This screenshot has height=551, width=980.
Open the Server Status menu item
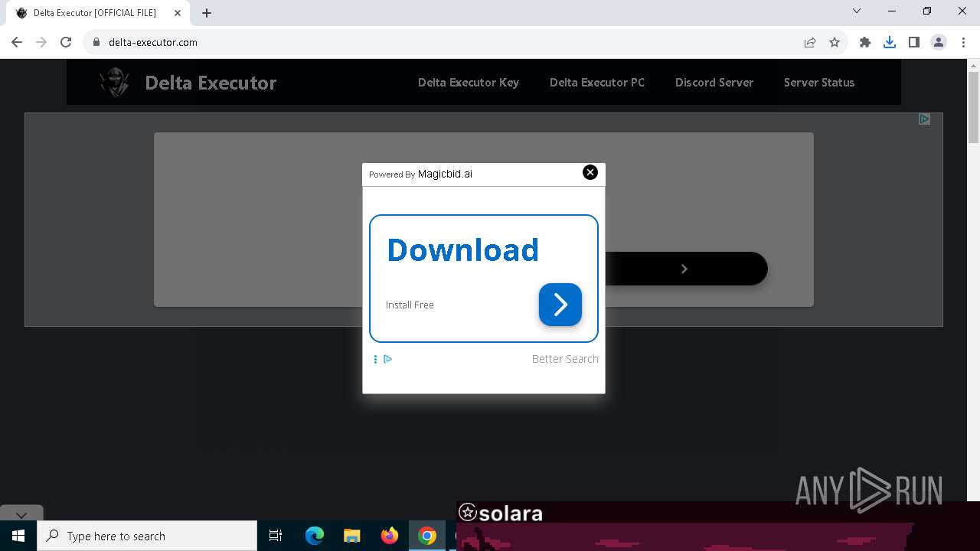pyautogui.click(x=819, y=83)
